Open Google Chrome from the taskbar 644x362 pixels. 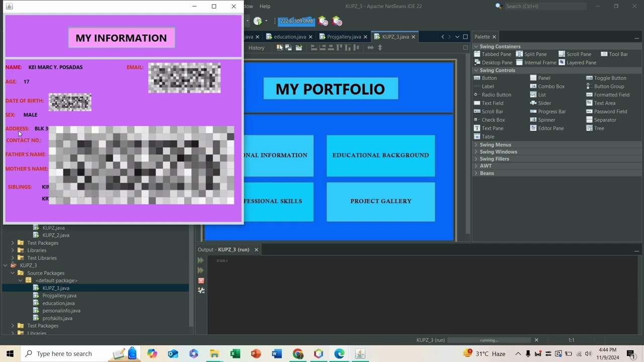tap(297, 353)
